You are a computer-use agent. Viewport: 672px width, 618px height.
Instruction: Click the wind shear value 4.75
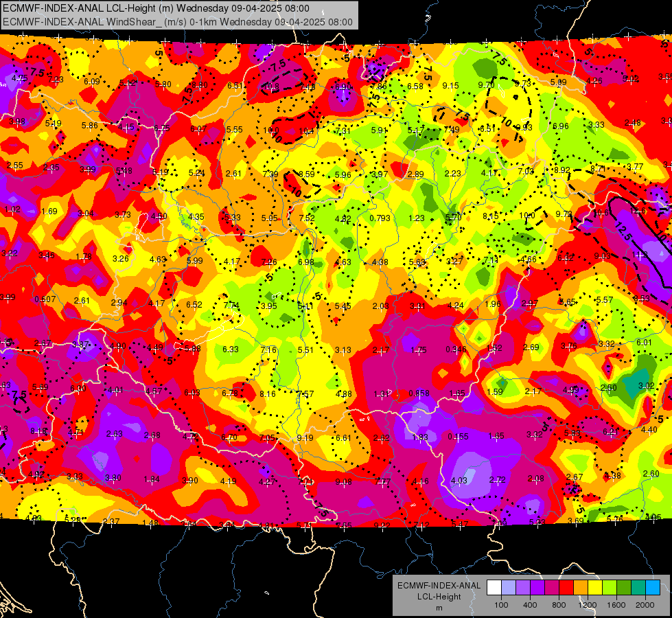[x=20, y=78]
